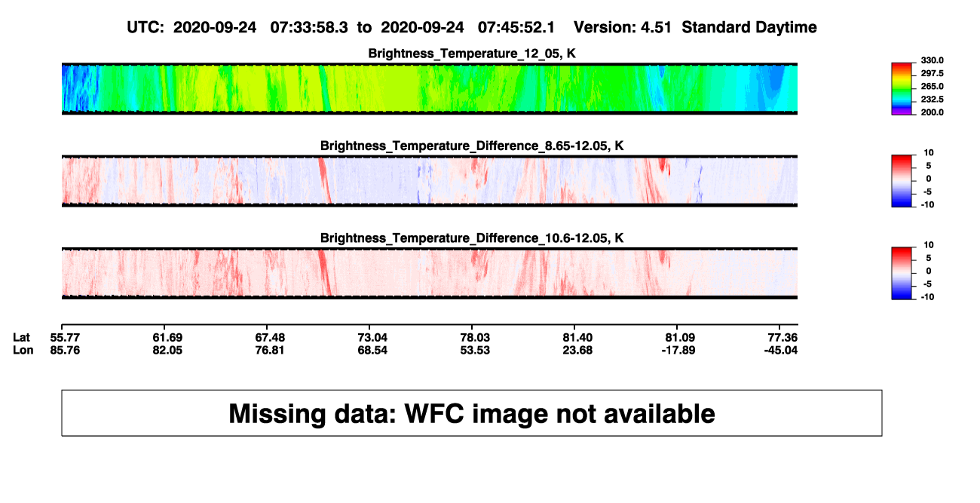The width and height of the screenshot is (980, 503).
Task: Click the red-blue colorbar beside the 10.6-12.05 panel
Action: (902, 271)
